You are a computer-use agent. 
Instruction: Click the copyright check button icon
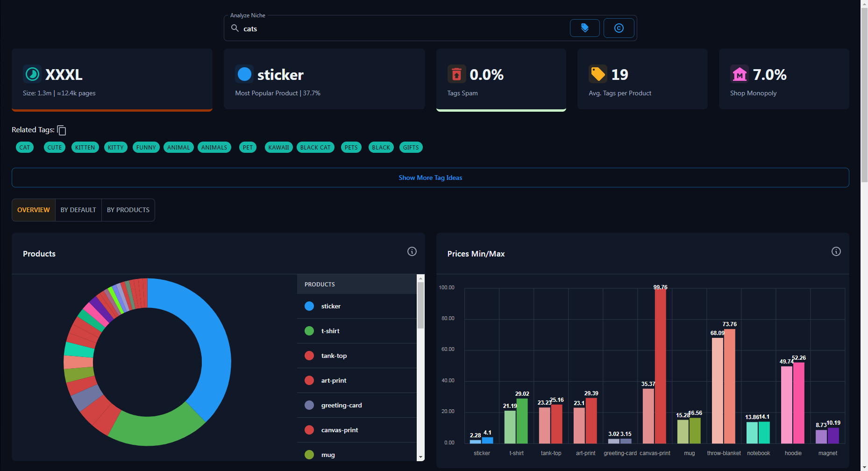point(619,28)
